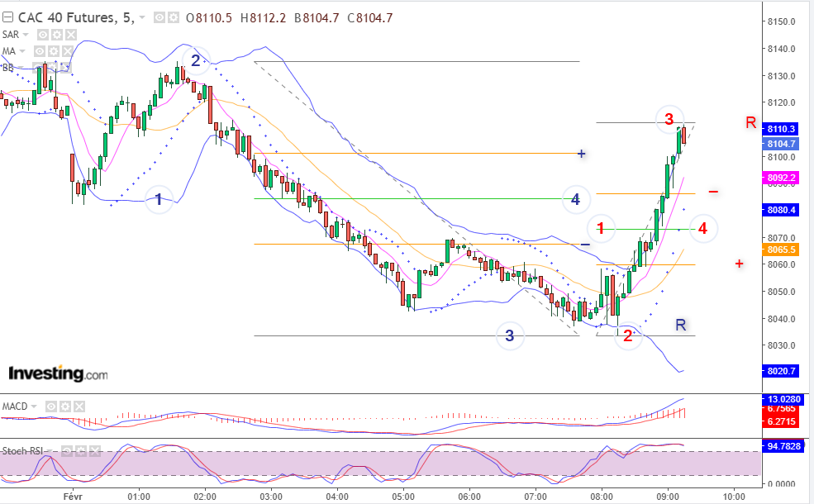Click the SAR indicator label
Image resolution: width=814 pixels, height=504 pixels.
coord(11,35)
